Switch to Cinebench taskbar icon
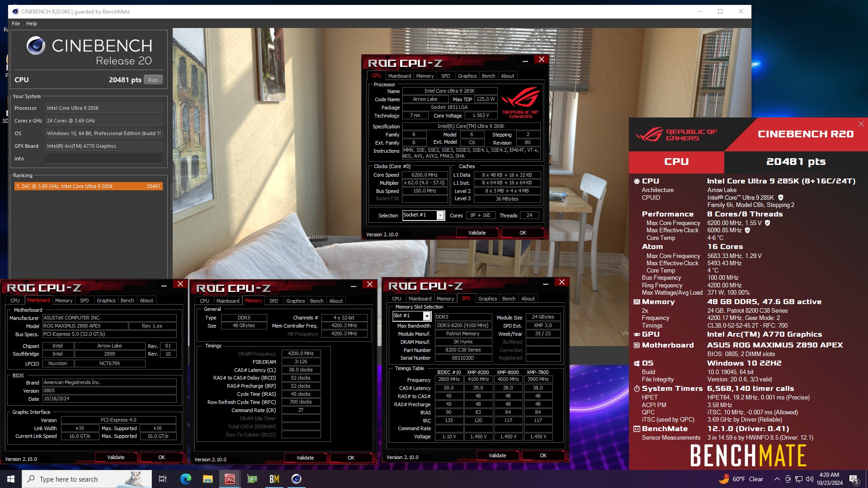868x488 pixels. tap(296, 479)
